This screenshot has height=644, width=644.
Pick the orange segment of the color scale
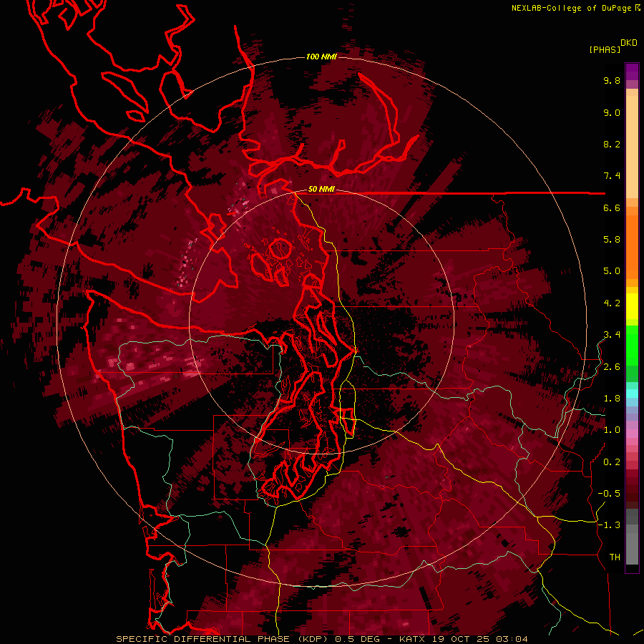point(632,246)
